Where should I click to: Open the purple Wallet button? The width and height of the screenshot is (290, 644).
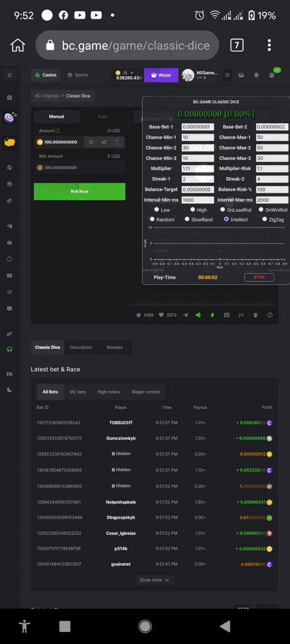pos(161,75)
